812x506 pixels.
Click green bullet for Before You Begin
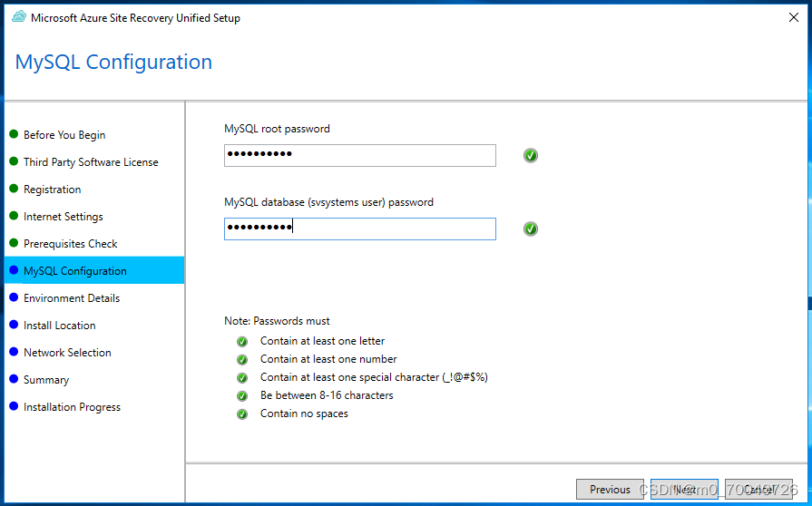pos(14,134)
